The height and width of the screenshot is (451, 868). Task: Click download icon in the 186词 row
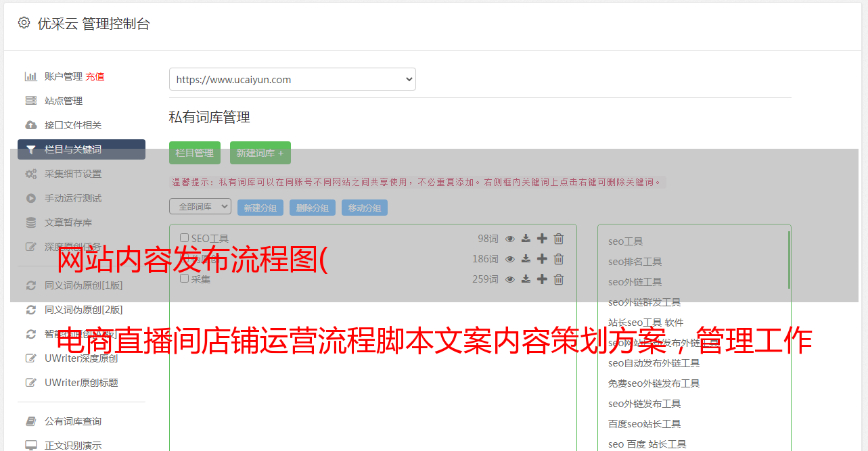pos(526,259)
